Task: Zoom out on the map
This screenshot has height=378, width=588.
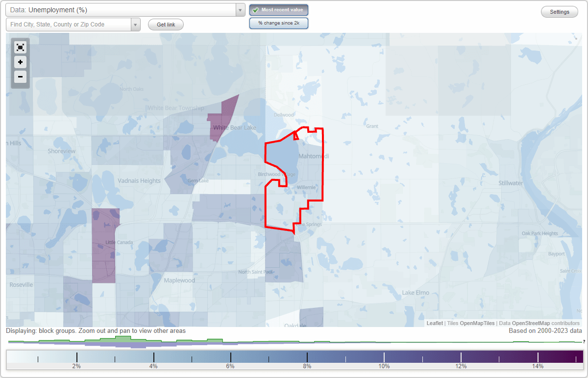Action: coord(20,77)
